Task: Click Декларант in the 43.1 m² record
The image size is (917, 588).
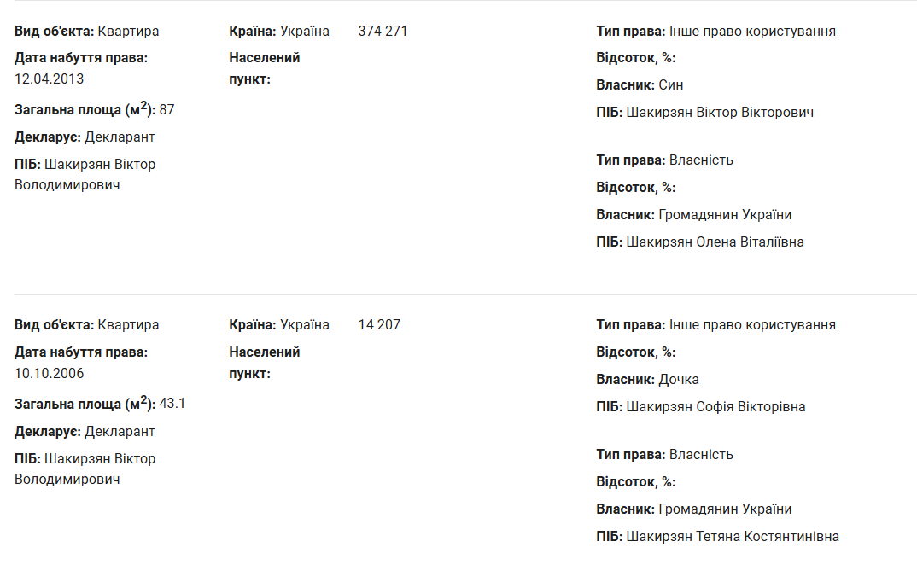Action: (x=120, y=432)
